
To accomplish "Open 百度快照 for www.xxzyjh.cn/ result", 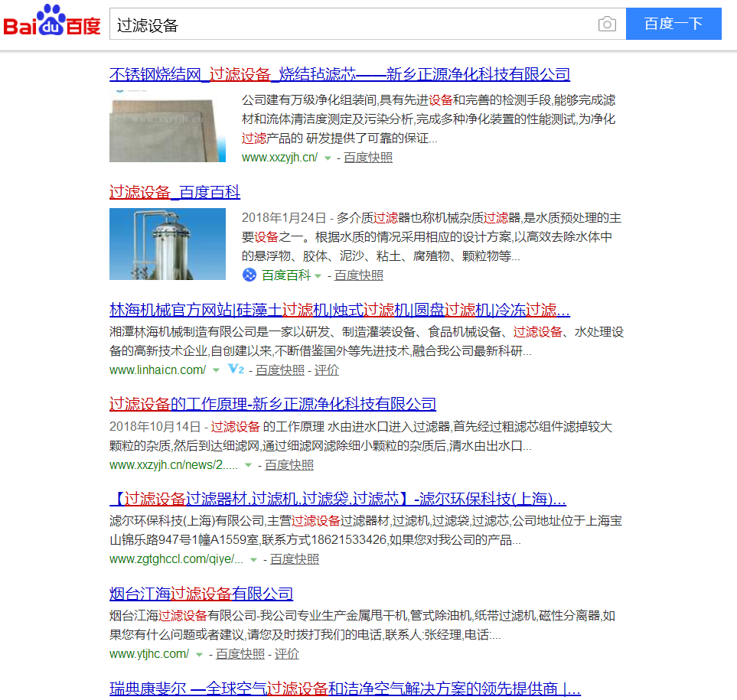I will click(368, 158).
